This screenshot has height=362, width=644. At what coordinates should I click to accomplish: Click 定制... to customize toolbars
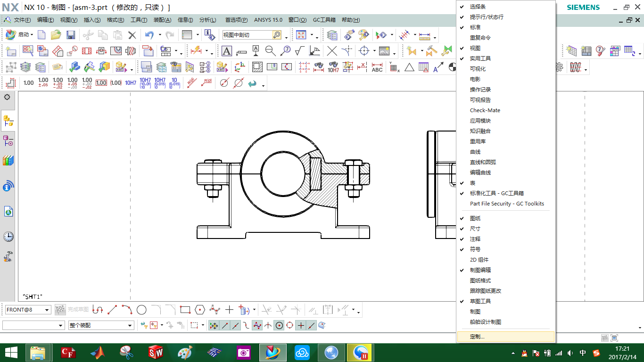pos(506,337)
